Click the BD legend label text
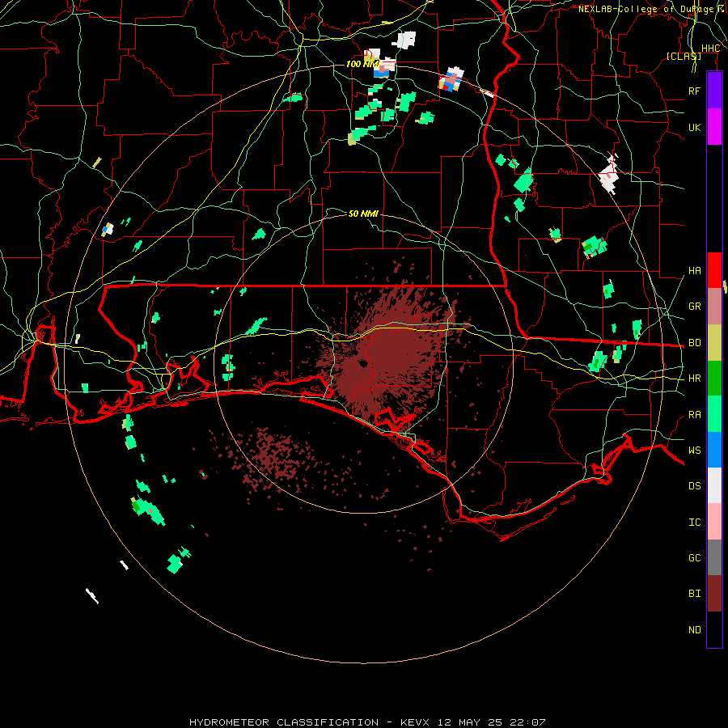728x728 pixels. 695,343
